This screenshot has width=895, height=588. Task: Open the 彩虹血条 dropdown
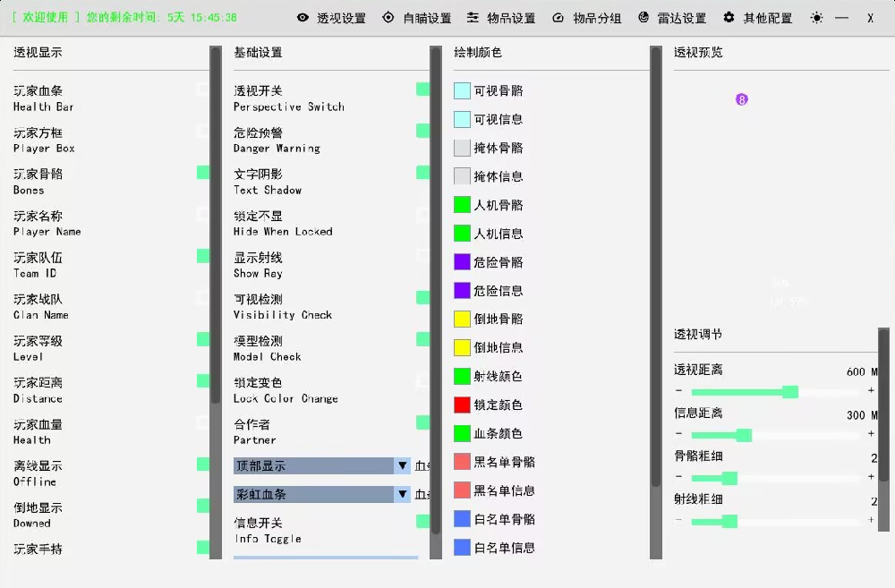coord(322,494)
